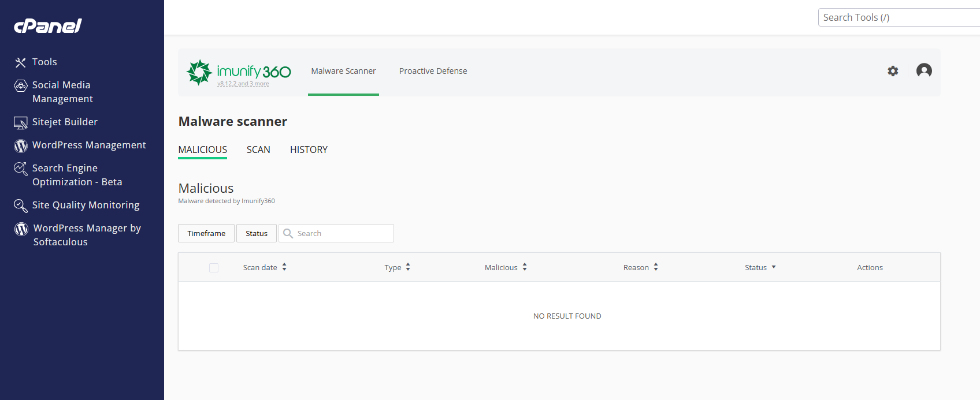Image resolution: width=980 pixels, height=400 pixels.
Task: Open the Timeframe filter dropdown
Action: point(206,233)
